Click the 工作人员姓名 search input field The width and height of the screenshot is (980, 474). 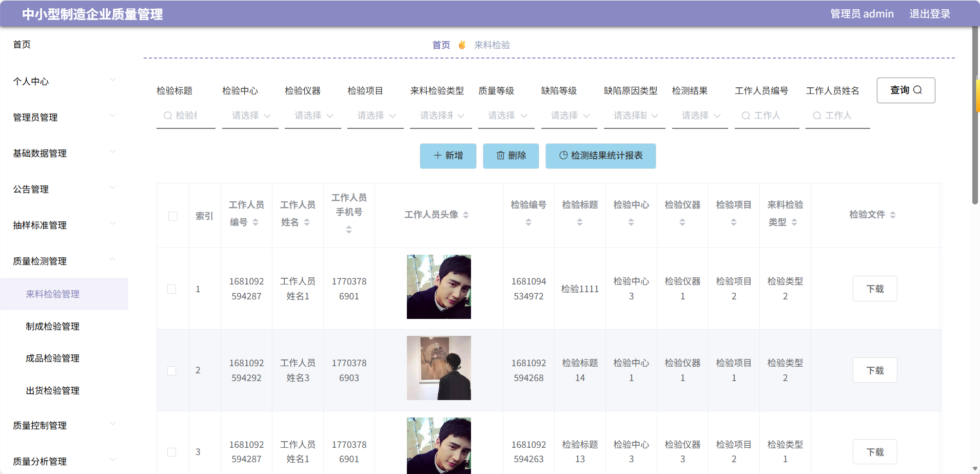[x=838, y=116]
